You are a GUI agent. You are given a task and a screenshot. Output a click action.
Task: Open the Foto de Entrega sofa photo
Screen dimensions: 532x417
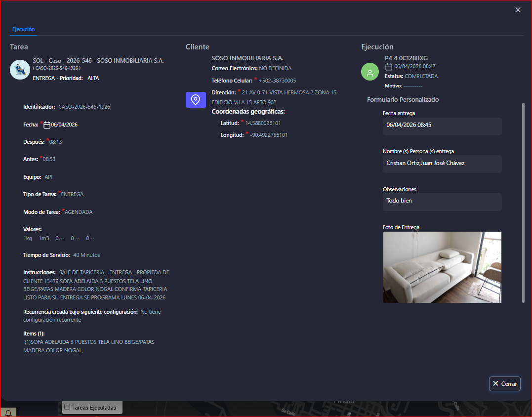pyautogui.click(x=442, y=267)
